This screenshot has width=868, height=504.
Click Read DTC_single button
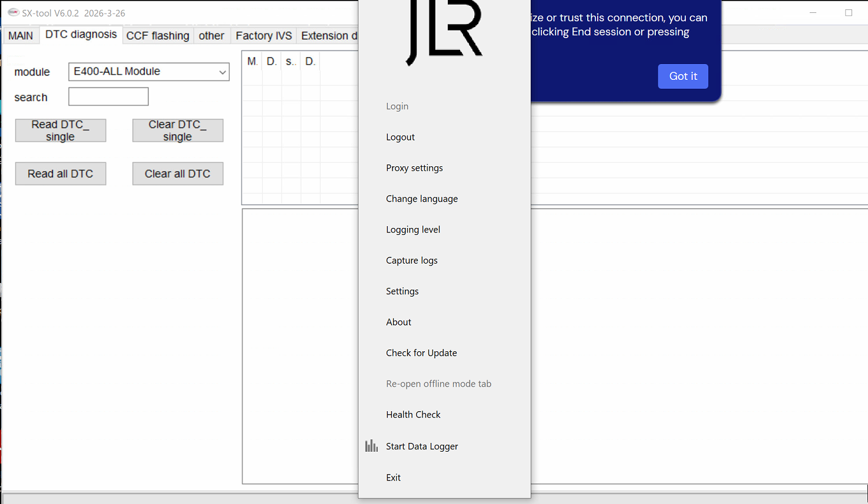tap(61, 130)
